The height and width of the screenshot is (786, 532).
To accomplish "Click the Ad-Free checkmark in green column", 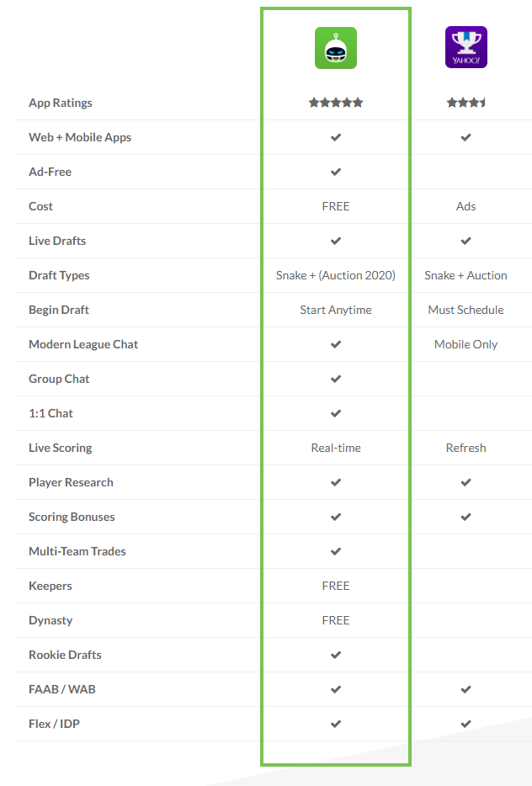I will tap(336, 172).
